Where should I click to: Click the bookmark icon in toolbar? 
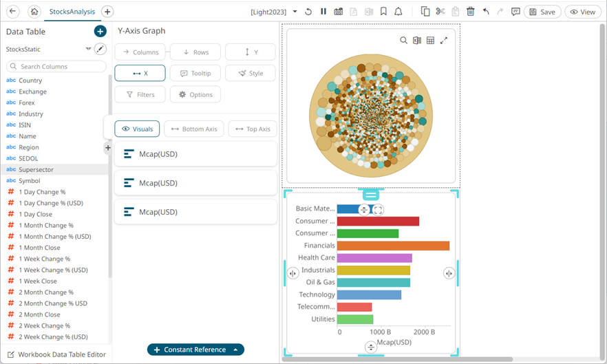tap(383, 12)
